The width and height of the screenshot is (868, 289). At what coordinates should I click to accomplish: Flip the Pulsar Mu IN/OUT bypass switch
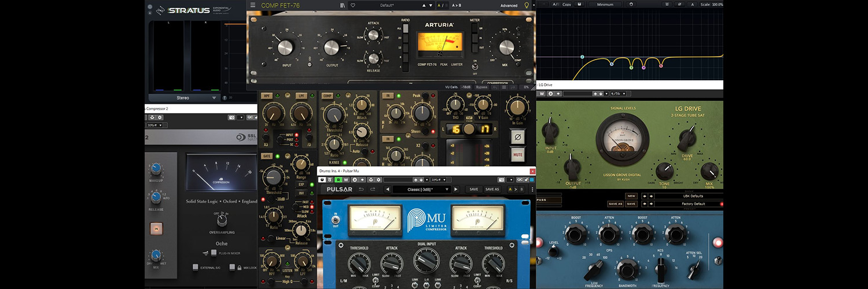[x=336, y=221]
